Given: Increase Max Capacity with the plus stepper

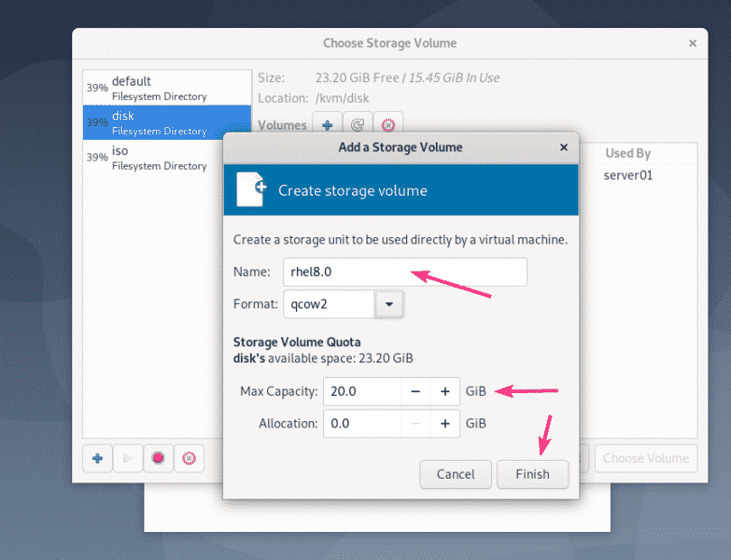Looking at the screenshot, I should 444,391.
